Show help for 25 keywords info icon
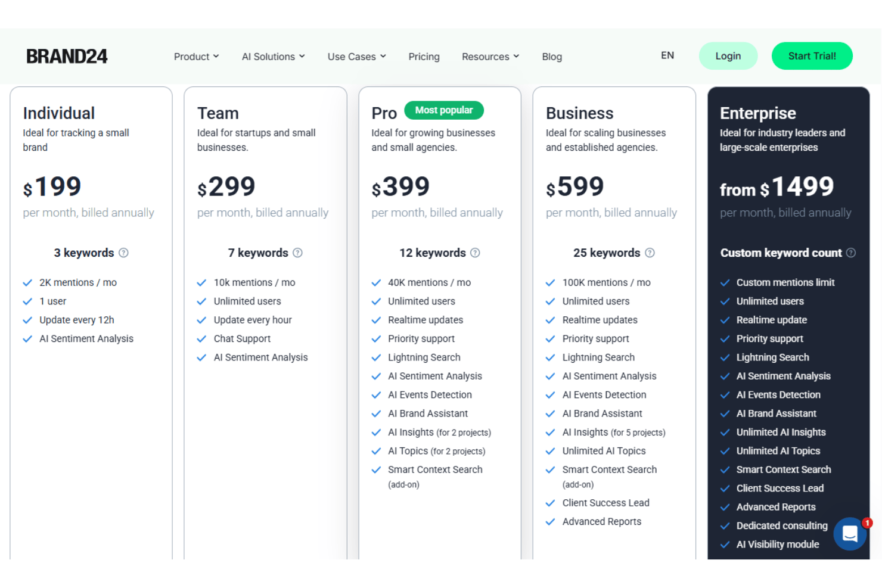This screenshot has height=588, width=882. [650, 253]
